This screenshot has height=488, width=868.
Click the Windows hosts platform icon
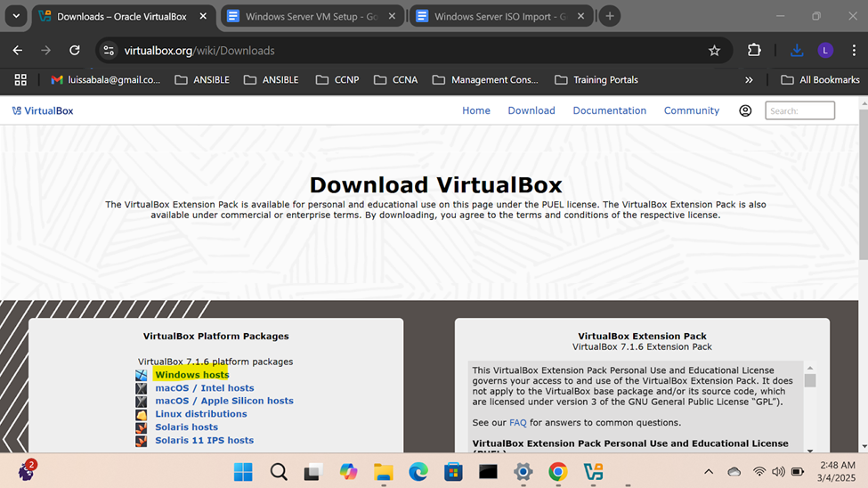pos(142,375)
